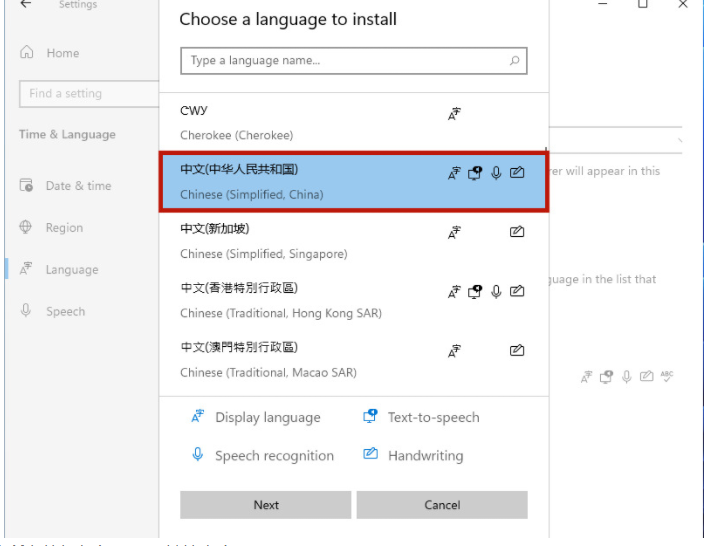Switch to Speech settings page
Image resolution: width=706 pixels, height=546 pixels.
pyautogui.click(x=65, y=312)
